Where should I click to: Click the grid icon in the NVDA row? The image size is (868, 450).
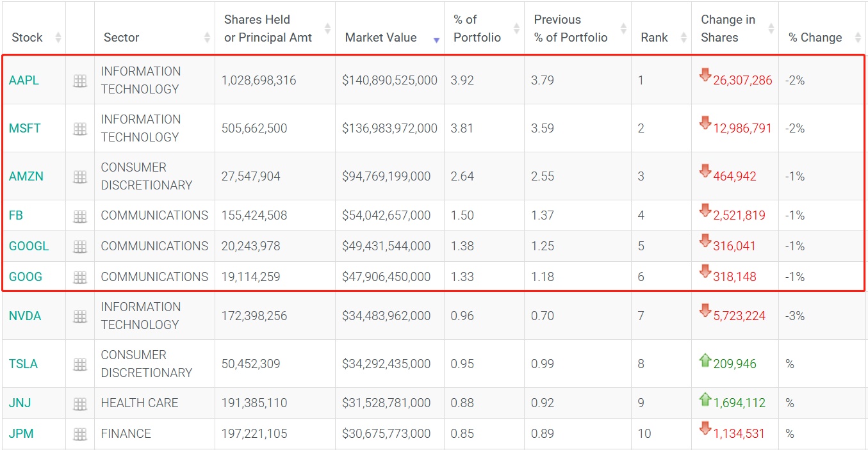(x=80, y=316)
